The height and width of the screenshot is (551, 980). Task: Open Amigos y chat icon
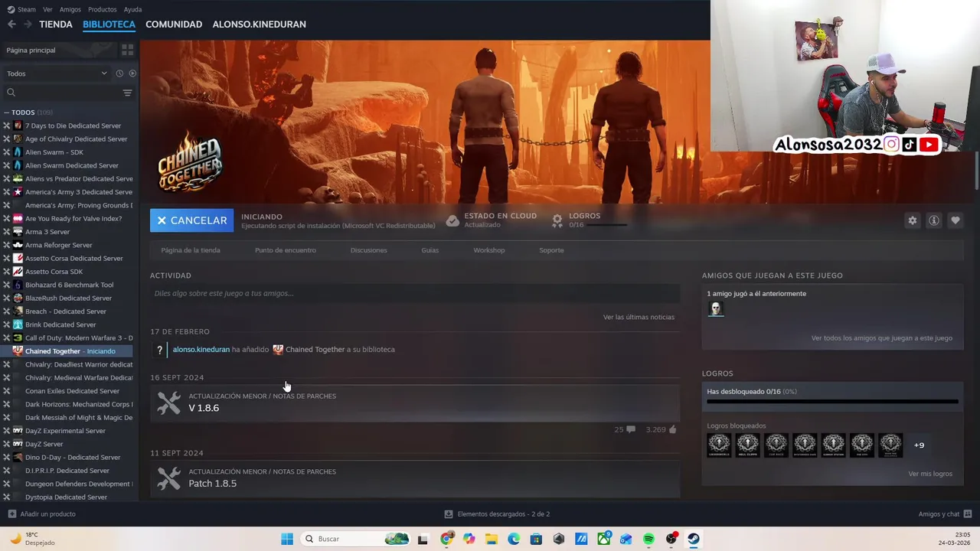click(968, 514)
